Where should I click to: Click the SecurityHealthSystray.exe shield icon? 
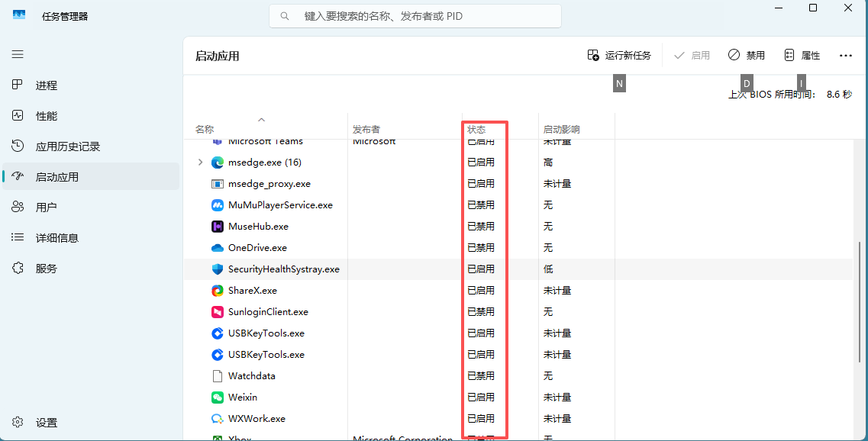point(217,269)
